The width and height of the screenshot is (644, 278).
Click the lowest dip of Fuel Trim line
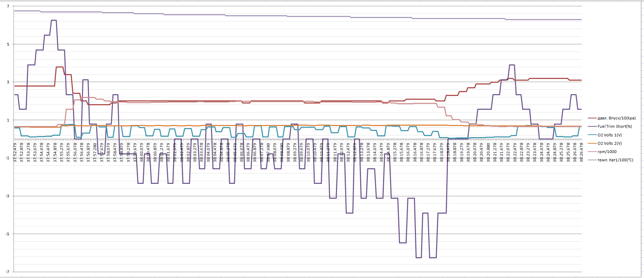(419, 258)
